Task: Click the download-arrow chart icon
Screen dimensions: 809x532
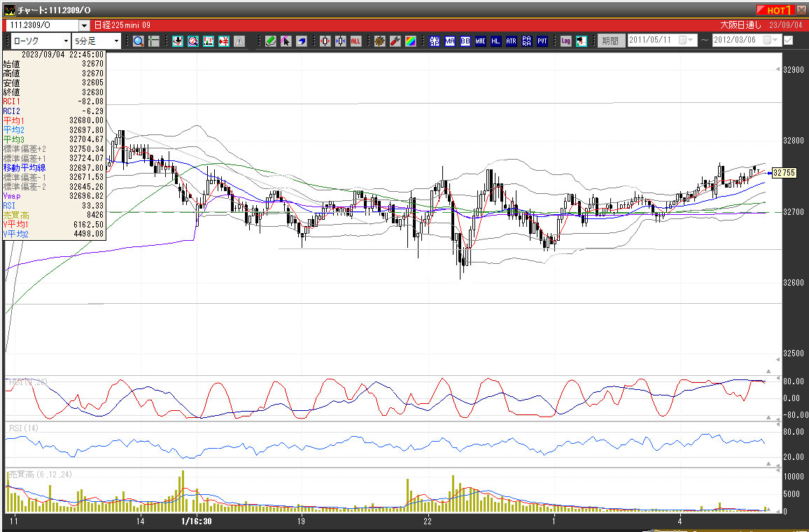Action: pos(178,41)
